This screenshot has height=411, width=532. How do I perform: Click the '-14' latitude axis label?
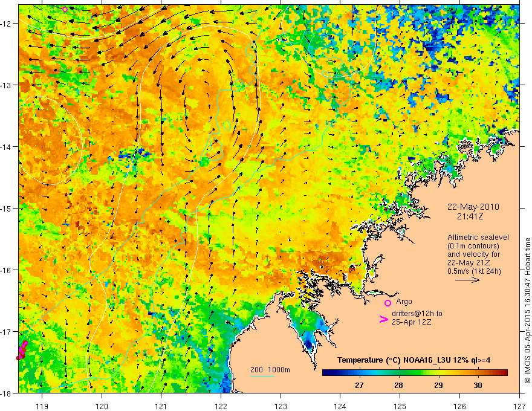pos(6,147)
